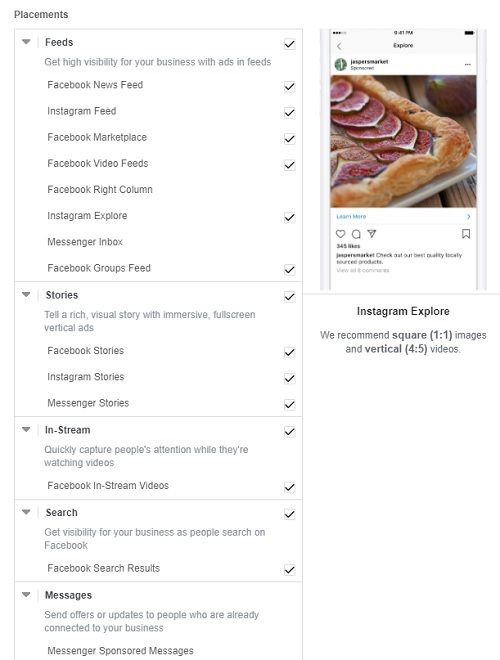Collapse the Messages section arrow
The height and width of the screenshot is (660, 500).
tap(26, 595)
